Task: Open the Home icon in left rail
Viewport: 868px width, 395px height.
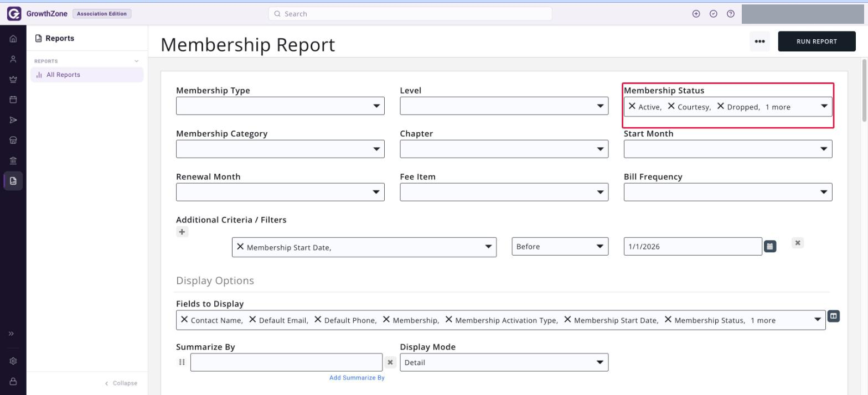Action: click(x=13, y=39)
